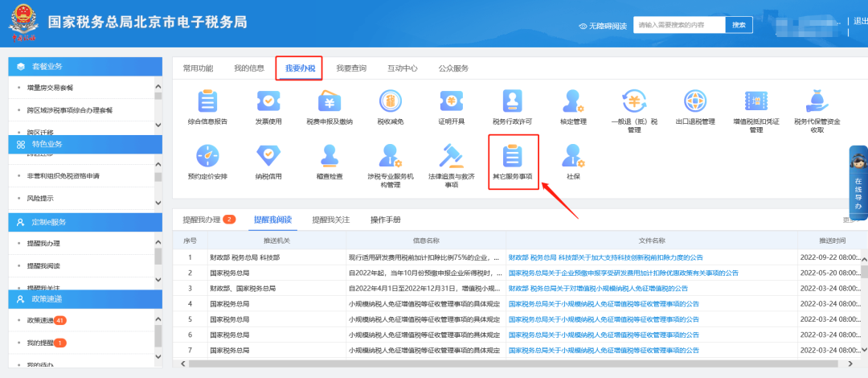Screen dimensions: 868x378
Task: Click 套餐业务 sidebar header
Action: 85,67
